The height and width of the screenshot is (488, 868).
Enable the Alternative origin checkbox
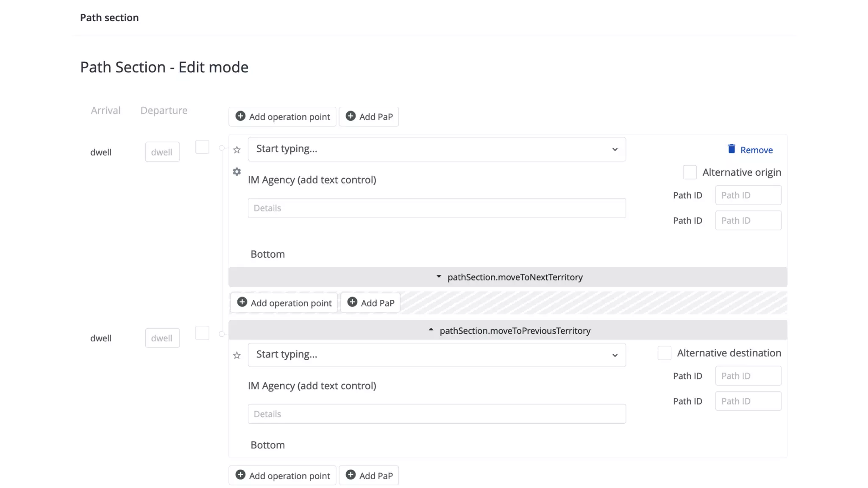pyautogui.click(x=690, y=172)
